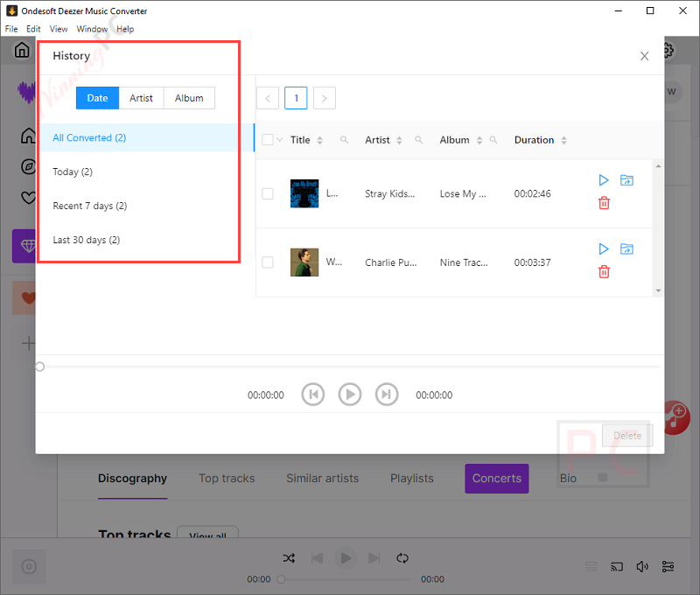Screen dimensions: 700x595
Task: Expand selection dropdown arrow beside header checkbox
Action: click(280, 140)
